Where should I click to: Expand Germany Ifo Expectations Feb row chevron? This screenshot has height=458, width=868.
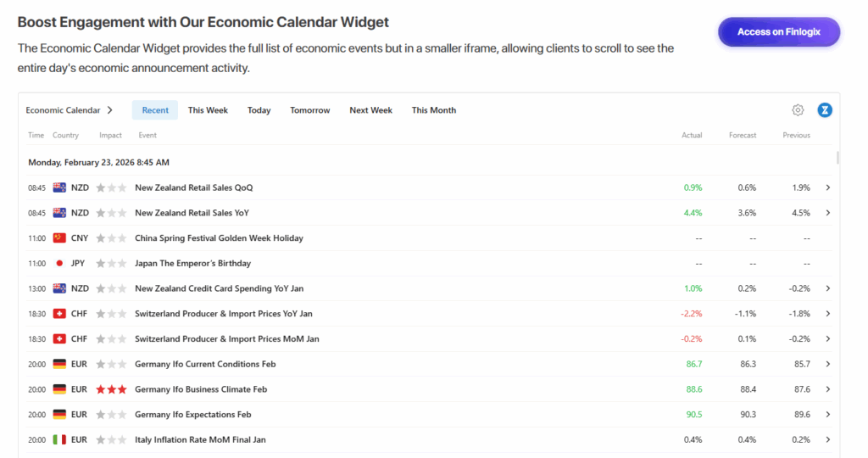pyautogui.click(x=827, y=415)
